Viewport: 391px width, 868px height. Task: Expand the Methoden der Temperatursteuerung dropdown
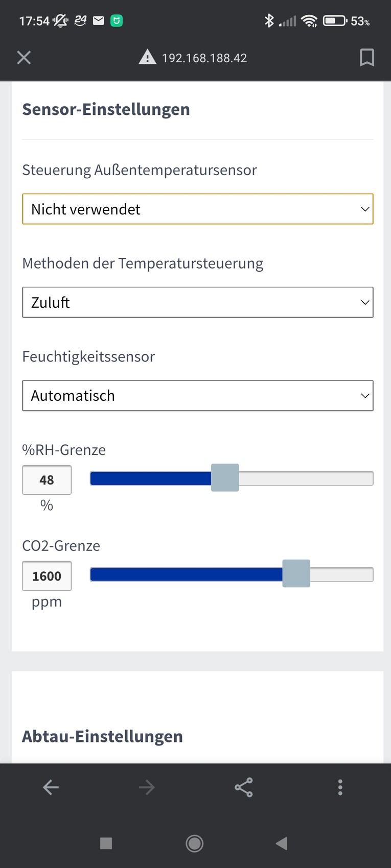(x=197, y=302)
